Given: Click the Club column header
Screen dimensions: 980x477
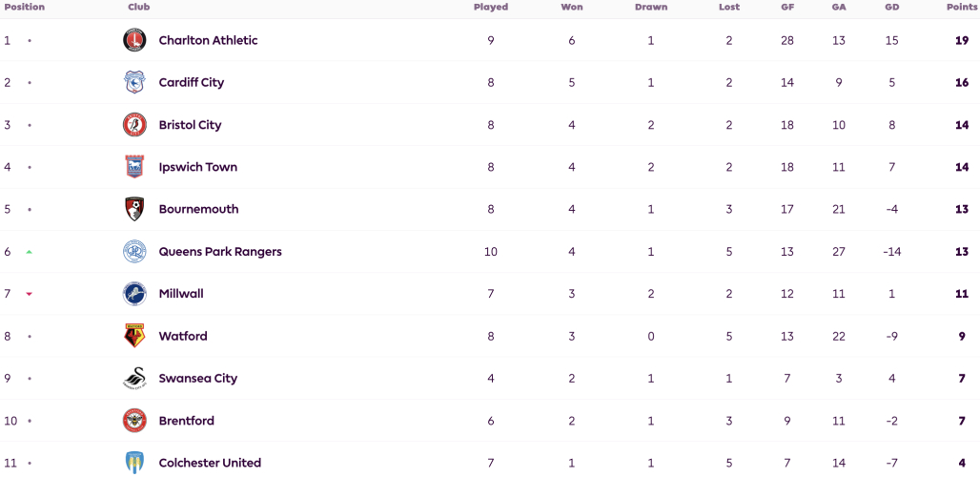Looking at the screenshot, I should click(x=139, y=8).
